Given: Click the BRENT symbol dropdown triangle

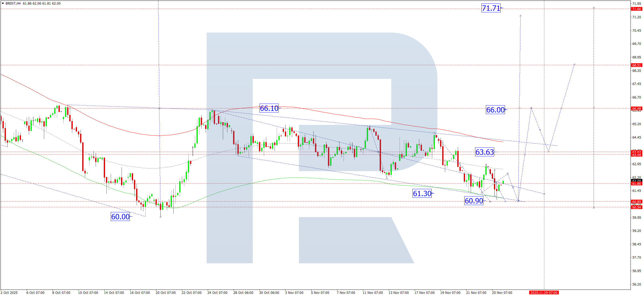Looking at the screenshot, I should pyautogui.click(x=3, y=3).
